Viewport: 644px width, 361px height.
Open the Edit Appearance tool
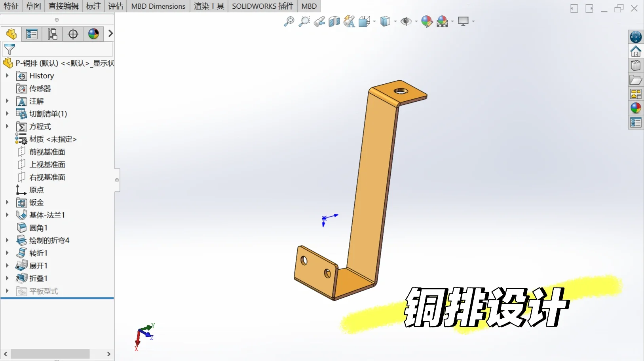coord(427,21)
